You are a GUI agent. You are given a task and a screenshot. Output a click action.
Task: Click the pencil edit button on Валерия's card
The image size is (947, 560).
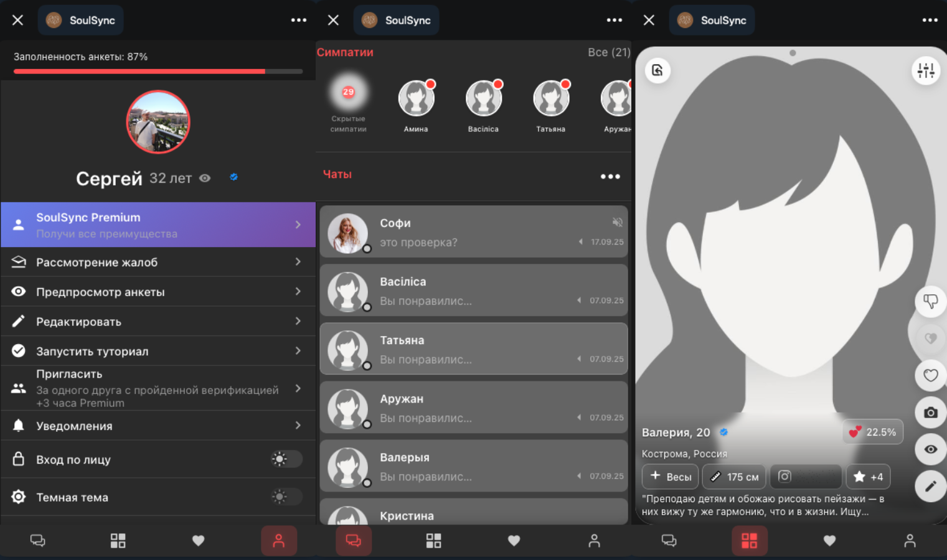[931, 486]
